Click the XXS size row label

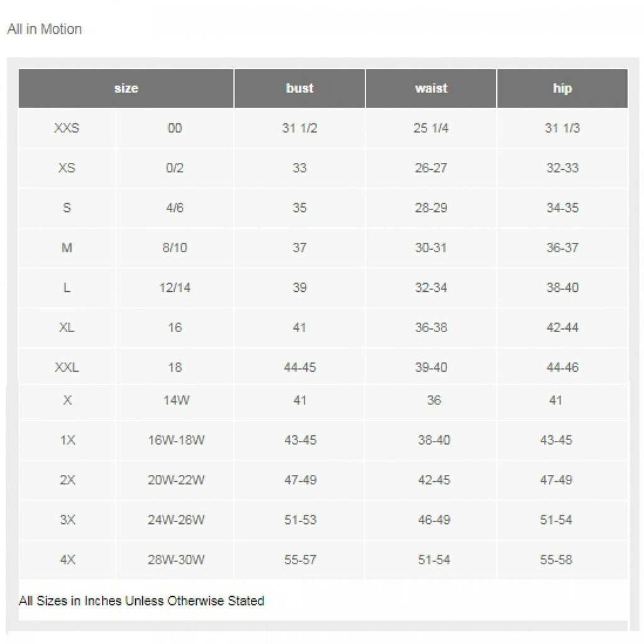click(x=67, y=128)
